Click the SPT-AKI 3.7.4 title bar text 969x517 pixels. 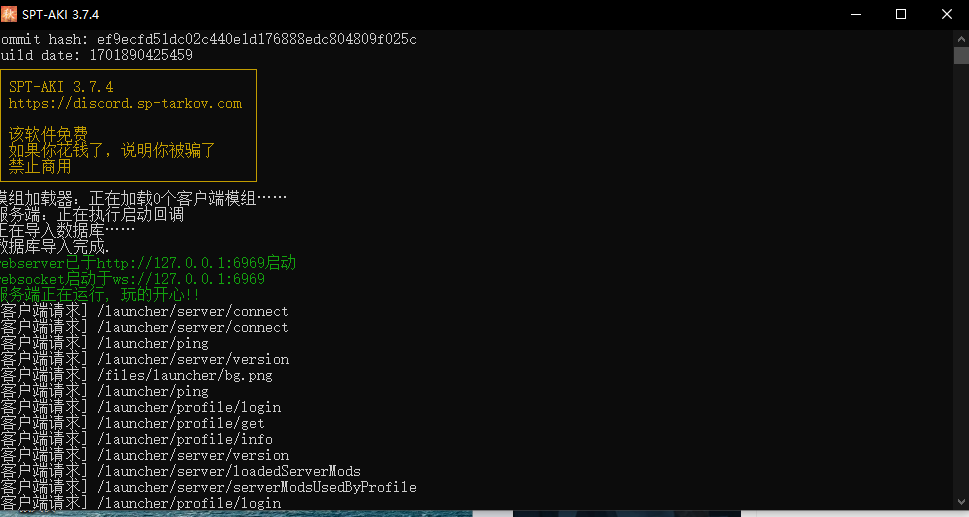[x=60, y=14]
